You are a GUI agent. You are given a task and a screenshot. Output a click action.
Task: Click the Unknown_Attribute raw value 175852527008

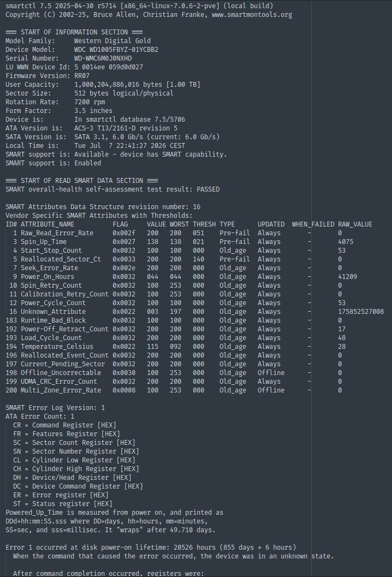(x=361, y=312)
